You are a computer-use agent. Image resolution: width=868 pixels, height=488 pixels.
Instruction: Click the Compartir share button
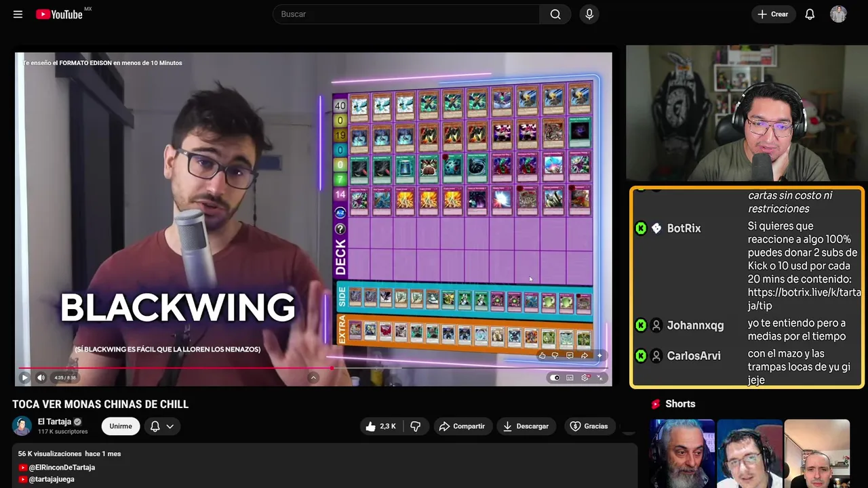pos(462,426)
